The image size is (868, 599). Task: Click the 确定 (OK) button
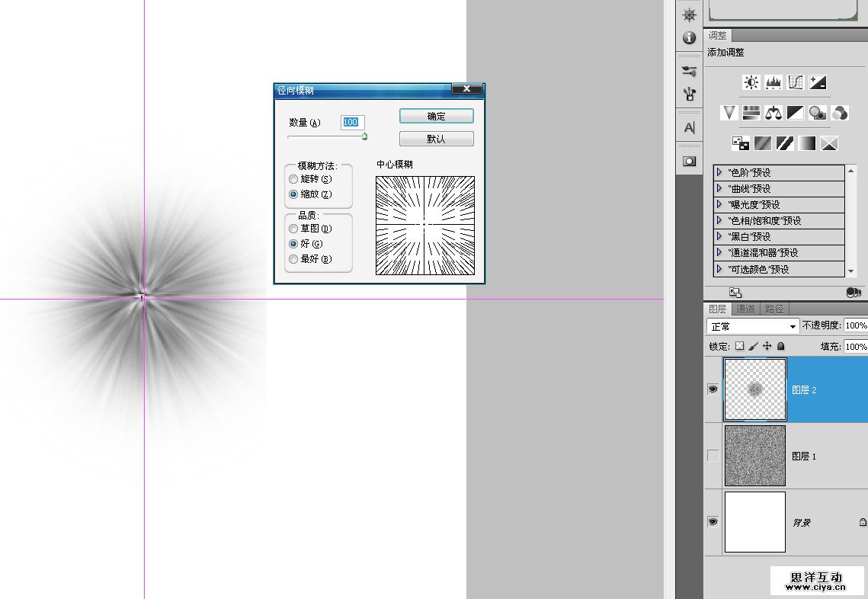point(436,116)
